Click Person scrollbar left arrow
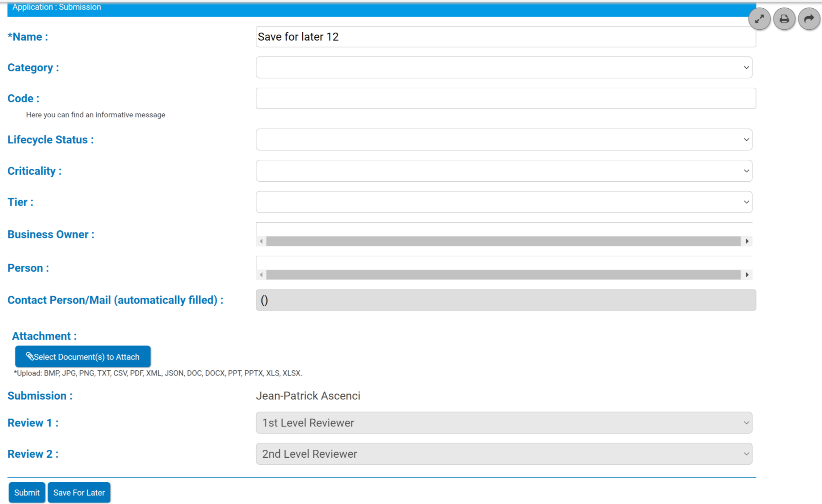The height and width of the screenshot is (504, 822). pyautogui.click(x=261, y=275)
